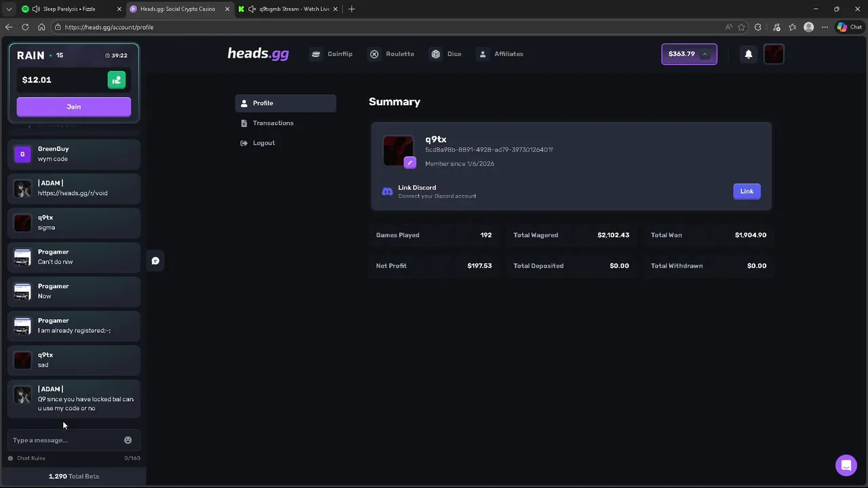The image size is (868, 488).
Task: Click the https://heads.gg/r/void chat link
Action: pyautogui.click(x=73, y=193)
